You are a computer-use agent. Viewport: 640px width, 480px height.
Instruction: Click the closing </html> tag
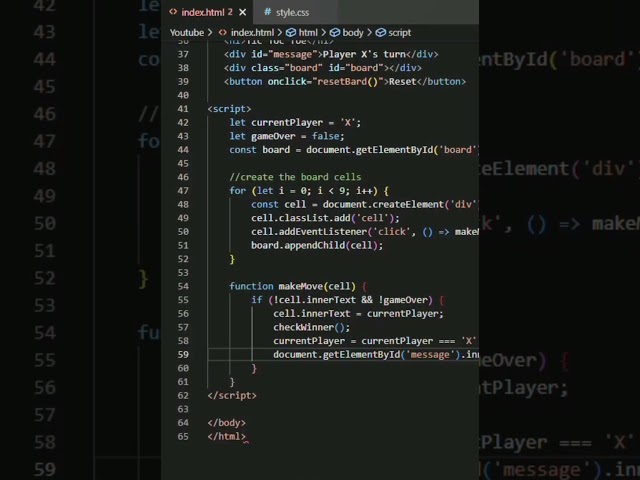227,437
